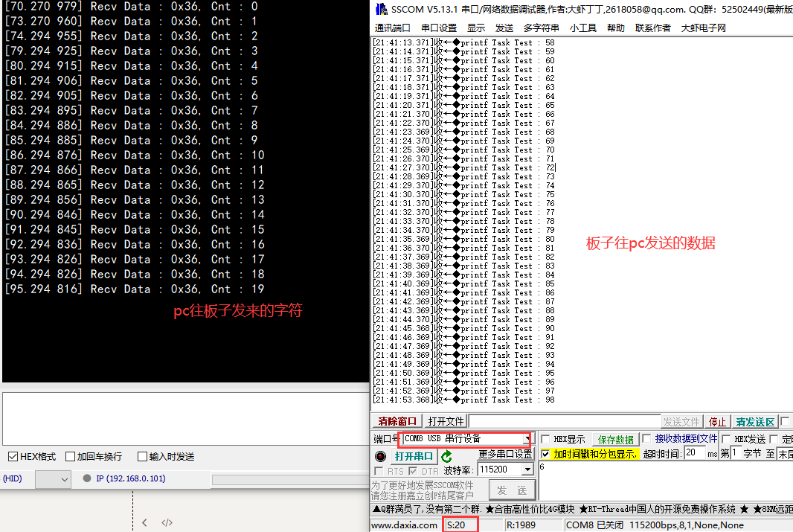Open the 通讯端口 menu
Image resolution: width=793 pixels, height=532 pixels.
393,28
